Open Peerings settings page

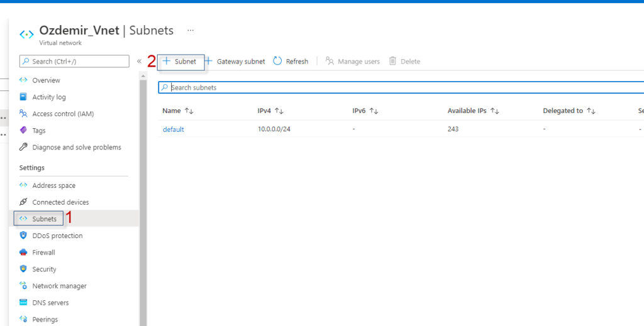click(x=45, y=320)
